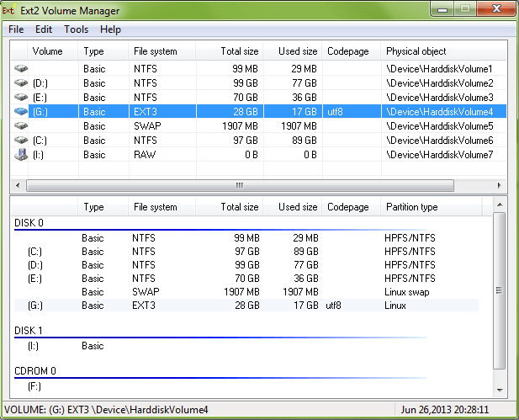Sort top list by File system header
The image size is (519, 420).
point(162,51)
